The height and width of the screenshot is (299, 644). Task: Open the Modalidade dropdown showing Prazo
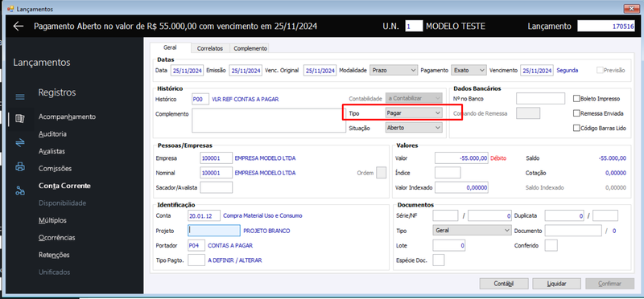394,70
